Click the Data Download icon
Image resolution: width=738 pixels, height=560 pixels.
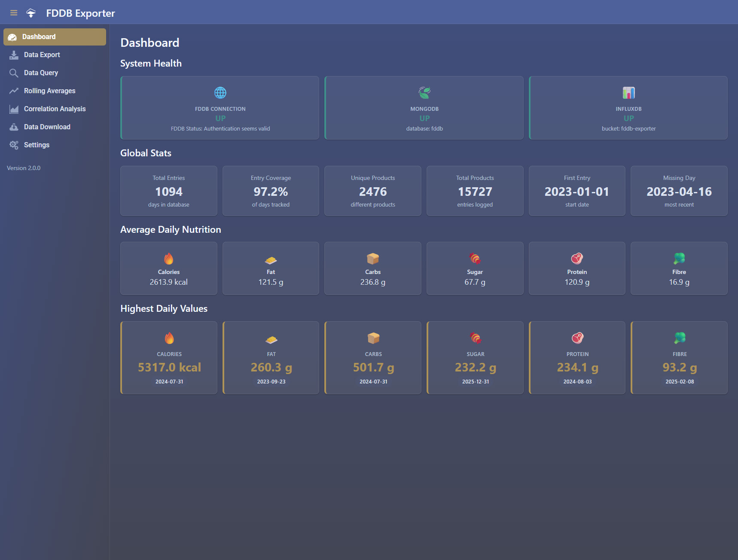[x=14, y=127]
